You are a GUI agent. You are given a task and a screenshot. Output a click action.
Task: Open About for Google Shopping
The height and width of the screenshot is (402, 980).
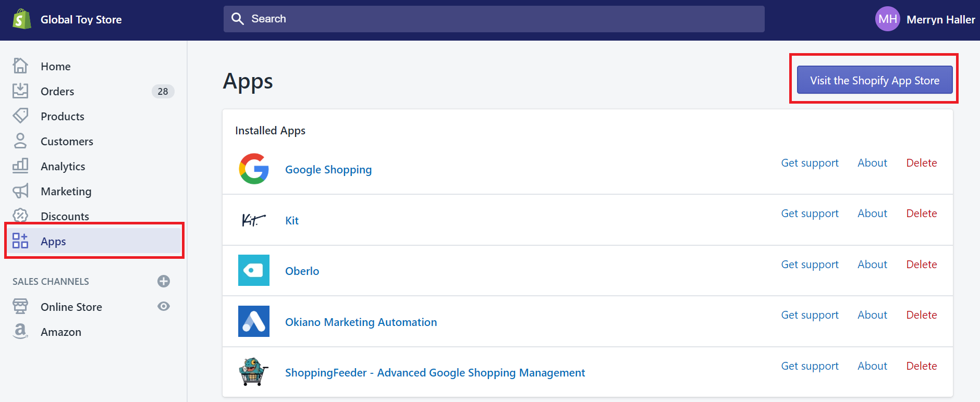[872, 163]
